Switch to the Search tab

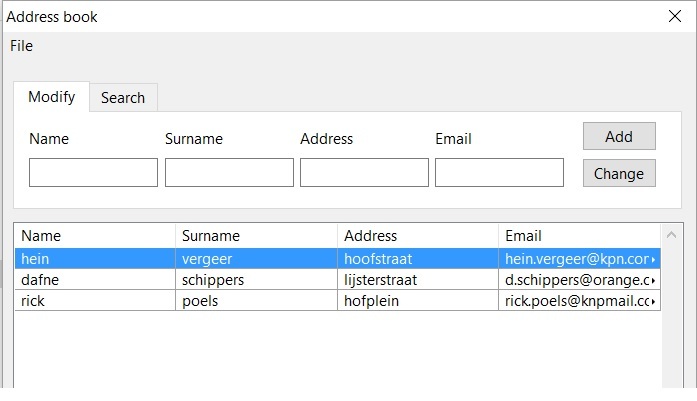coord(123,97)
